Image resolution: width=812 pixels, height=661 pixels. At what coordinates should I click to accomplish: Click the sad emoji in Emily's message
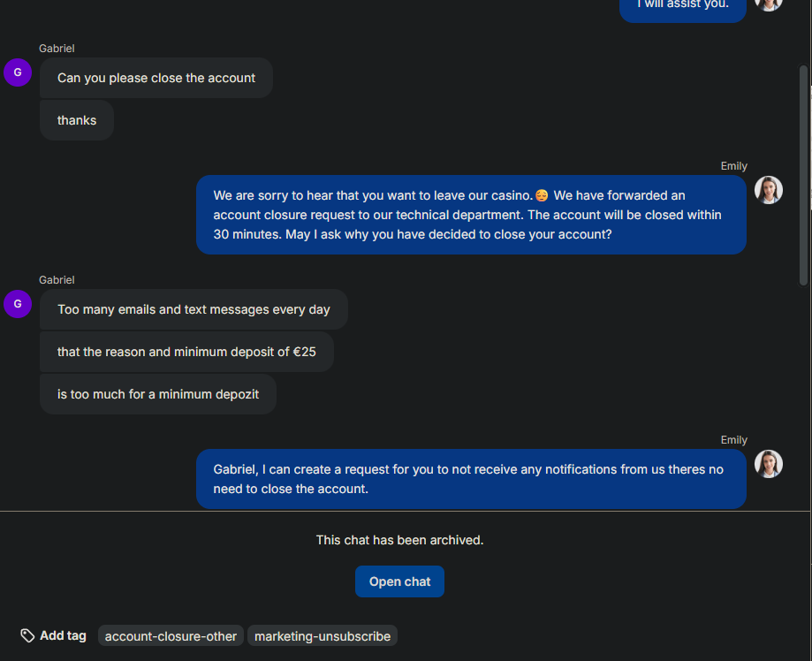tap(542, 195)
